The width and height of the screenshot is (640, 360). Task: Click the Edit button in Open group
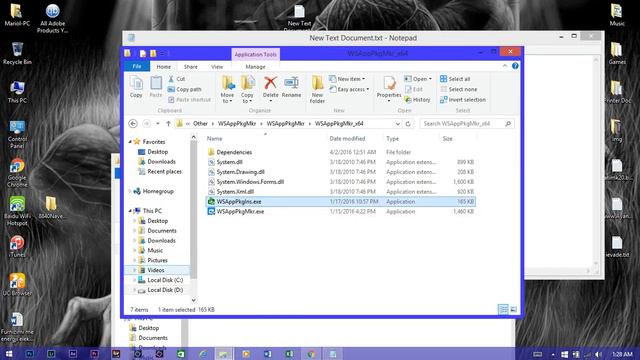click(x=413, y=89)
